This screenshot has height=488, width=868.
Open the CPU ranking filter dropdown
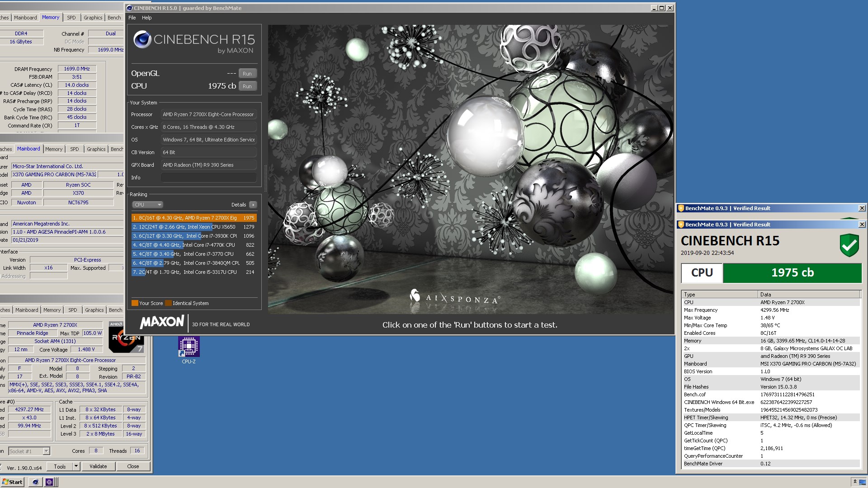(x=147, y=205)
